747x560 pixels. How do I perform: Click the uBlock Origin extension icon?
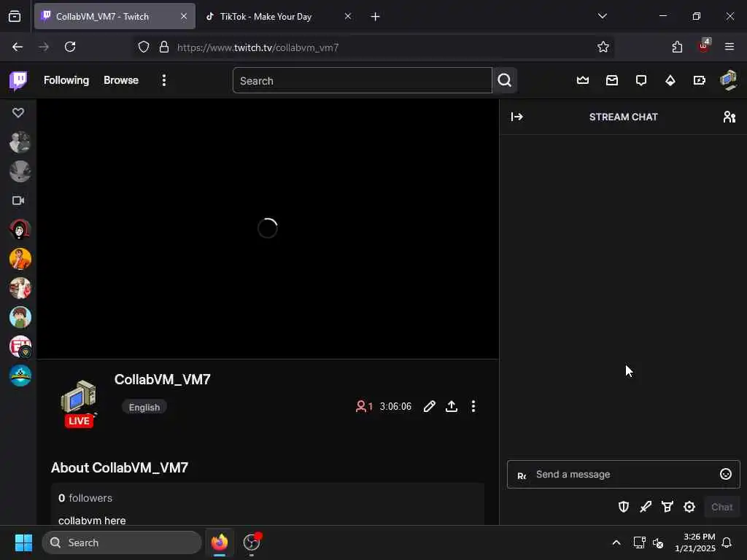(x=704, y=46)
